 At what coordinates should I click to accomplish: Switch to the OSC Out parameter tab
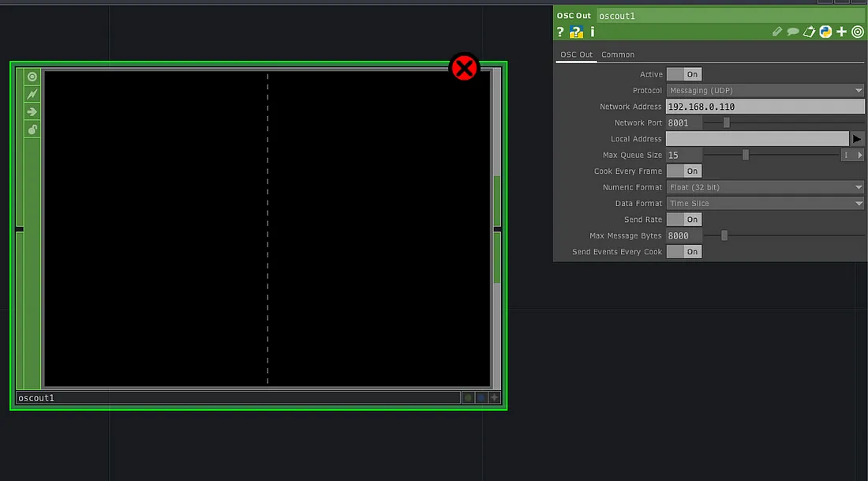pyautogui.click(x=576, y=54)
